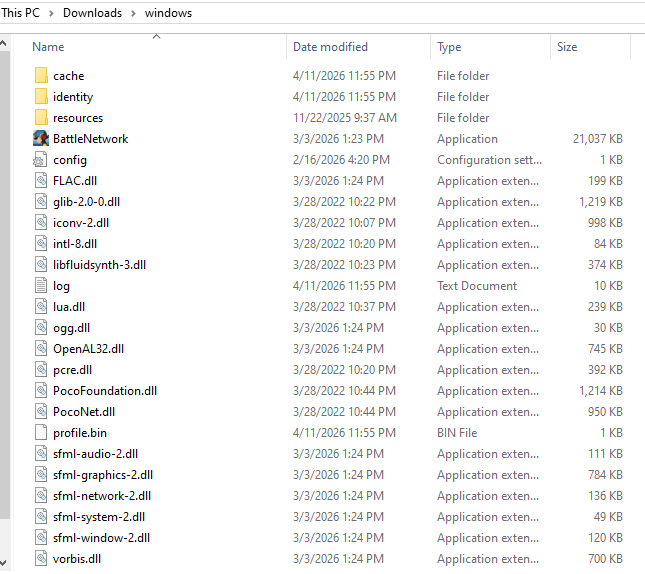The height and width of the screenshot is (574, 645).
Task: Click the navigation pane scrollbar thumb
Action: pyautogui.click(x=5, y=286)
